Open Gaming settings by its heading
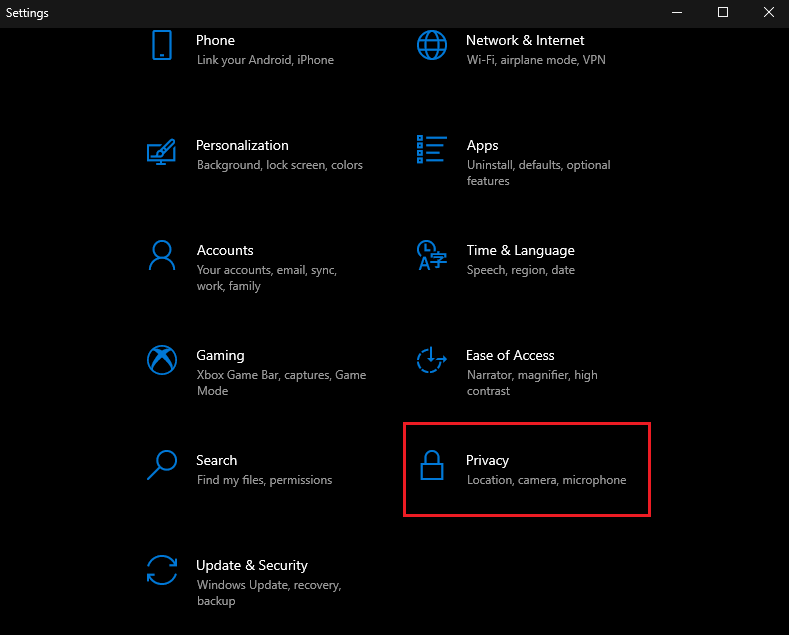Image resolution: width=789 pixels, height=635 pixels. pos(220,356)
